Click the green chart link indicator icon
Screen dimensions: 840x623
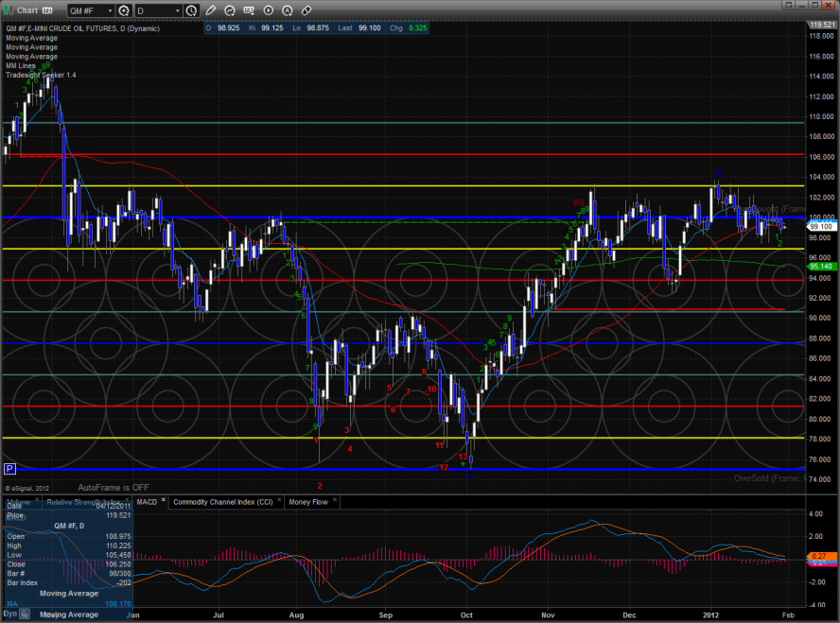[x=8, y=10]
